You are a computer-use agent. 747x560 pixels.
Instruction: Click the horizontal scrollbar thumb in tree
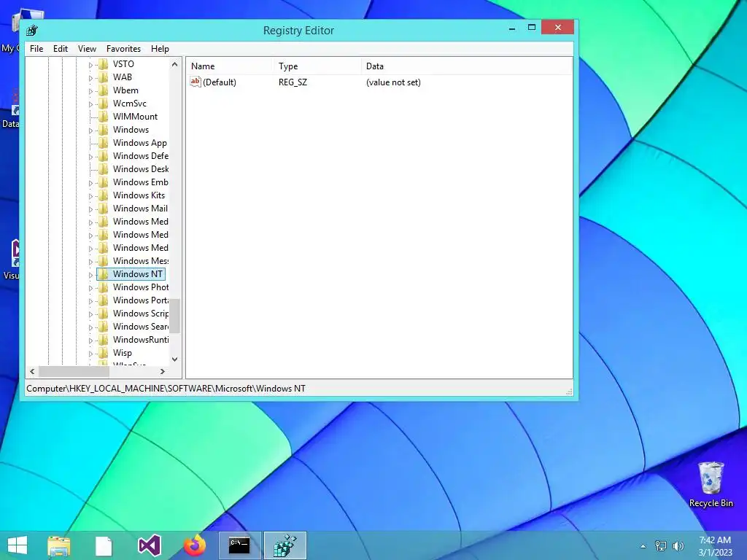point(74,371)
